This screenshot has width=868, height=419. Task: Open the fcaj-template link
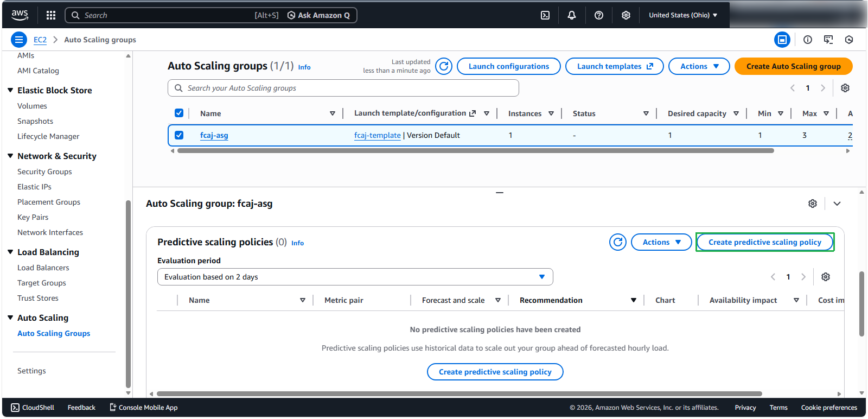click(378, 135)
